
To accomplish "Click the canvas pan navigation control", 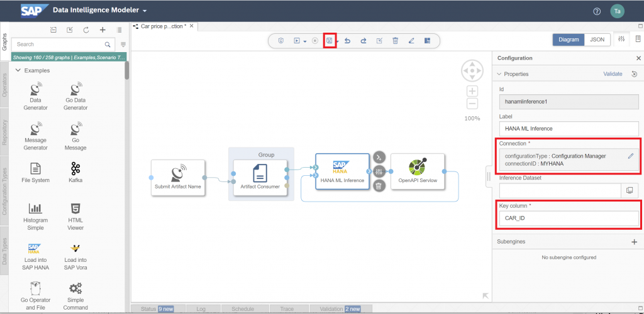I will coord(472,71).
